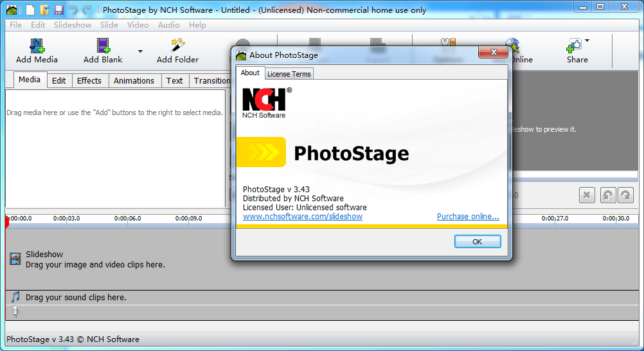Screen dimensions: 644x351
Task: Open the Help menu
Action: [197, 25]
